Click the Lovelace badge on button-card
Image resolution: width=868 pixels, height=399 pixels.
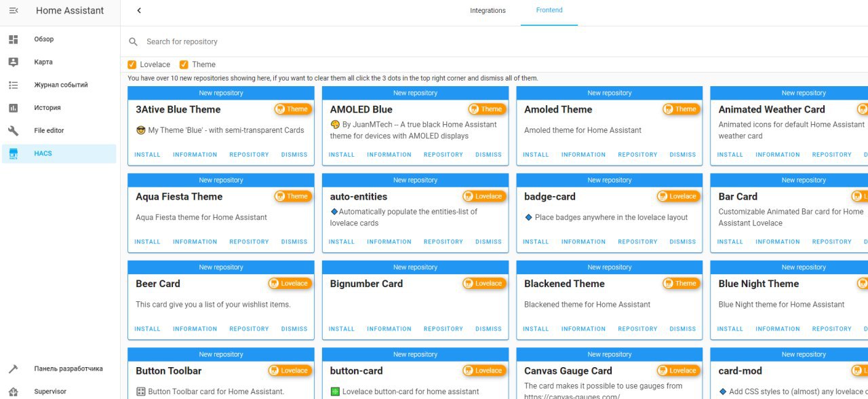[x=484, y=370]
